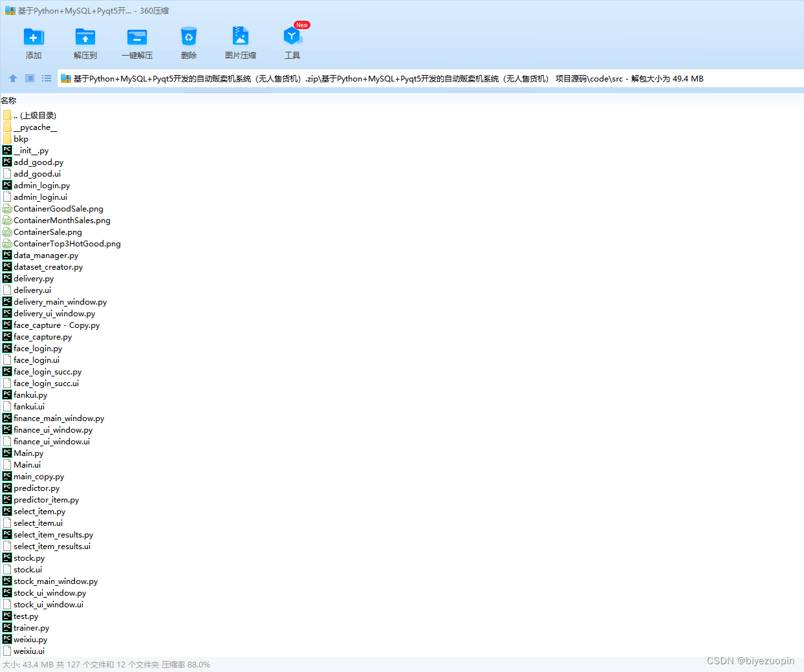Select the test.py file

click(x=21, y=616)
